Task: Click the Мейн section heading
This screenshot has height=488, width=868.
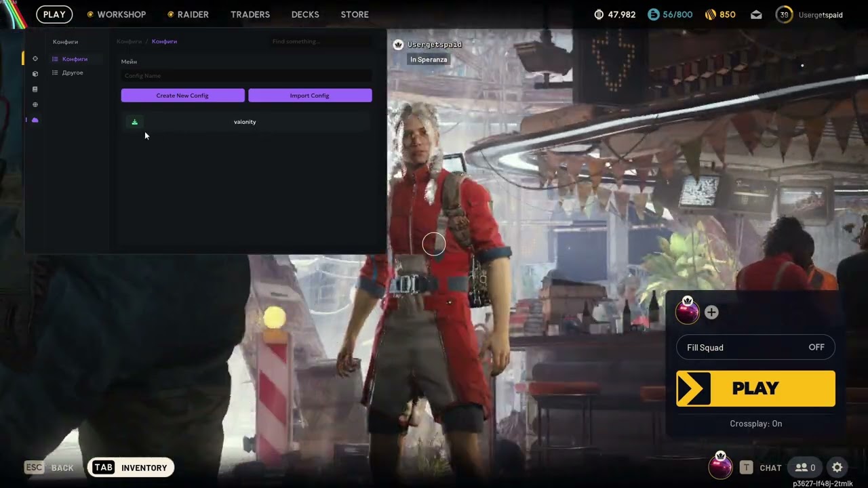Action: (129, 62)
